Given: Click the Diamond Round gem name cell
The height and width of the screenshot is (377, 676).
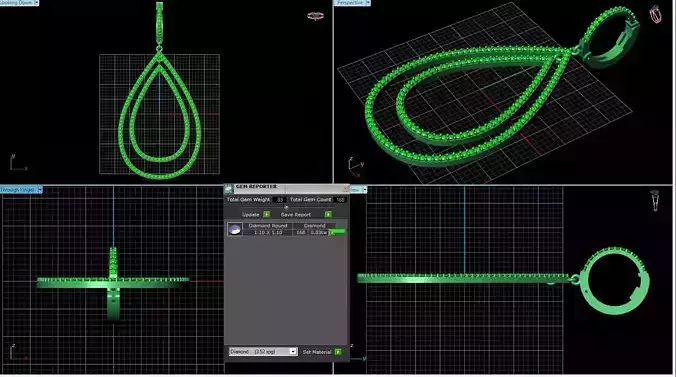Looking at the screenshot, I should [268, 226].
